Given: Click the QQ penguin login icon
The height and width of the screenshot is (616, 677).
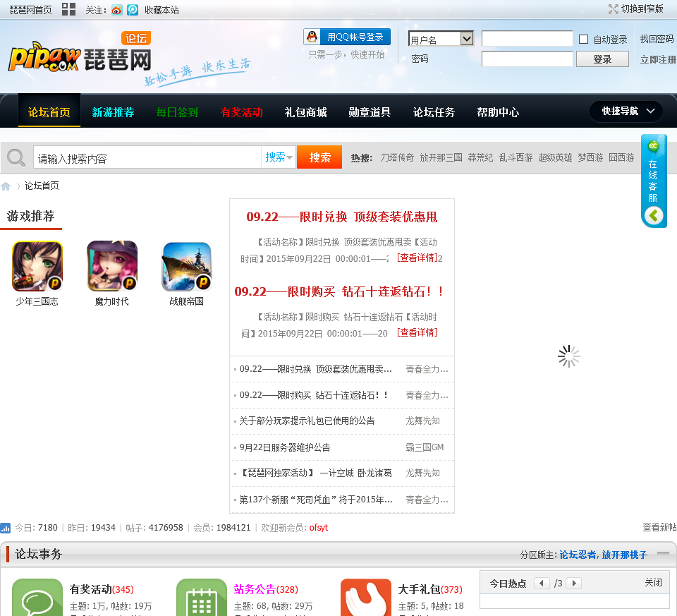Looking at the screenshot, I should pos(312,37).
